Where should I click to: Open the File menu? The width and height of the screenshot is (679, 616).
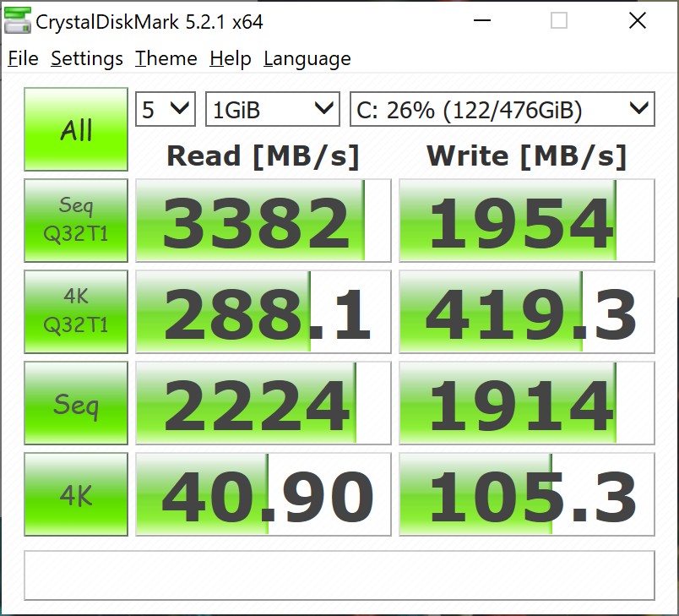click(23, 58)
